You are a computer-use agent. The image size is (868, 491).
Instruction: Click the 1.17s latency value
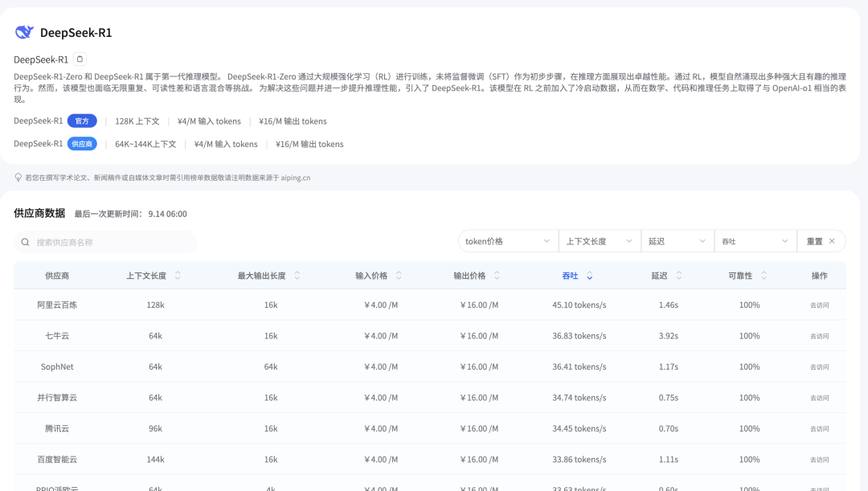tap(668, 367)
